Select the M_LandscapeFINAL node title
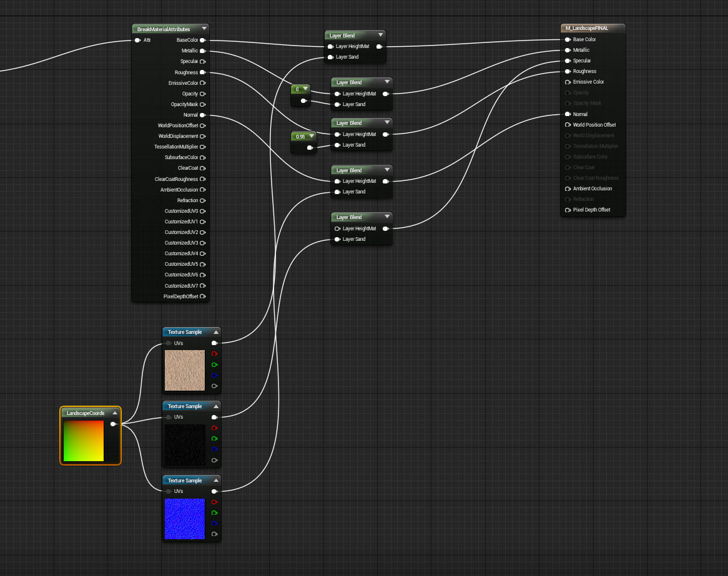The width and height of the screenshot is (728, 576). [x=586, y=28]
